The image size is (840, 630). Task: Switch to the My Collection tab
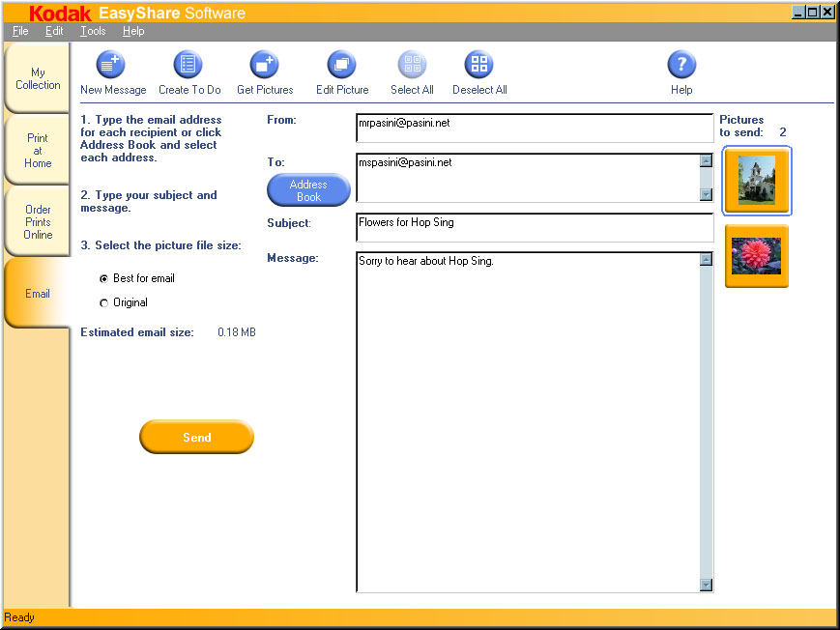[x=38, y=79]
